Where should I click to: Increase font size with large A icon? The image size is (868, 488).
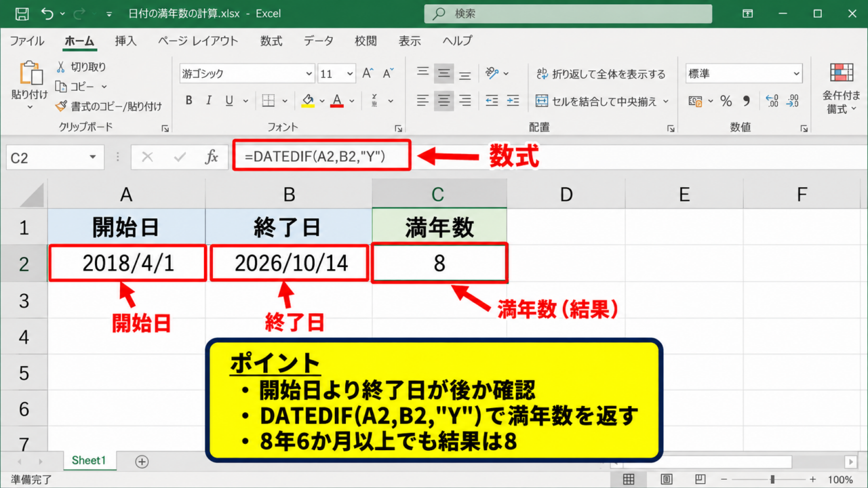coord(368,74)
